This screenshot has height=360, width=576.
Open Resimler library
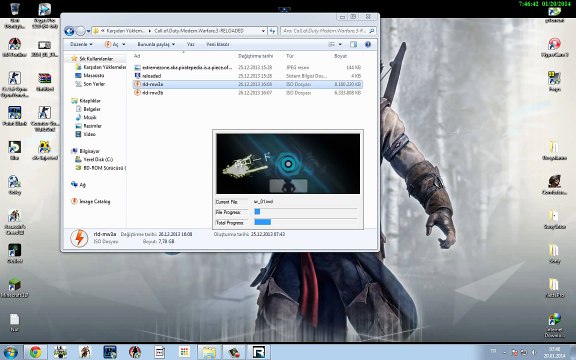(89, 126)
